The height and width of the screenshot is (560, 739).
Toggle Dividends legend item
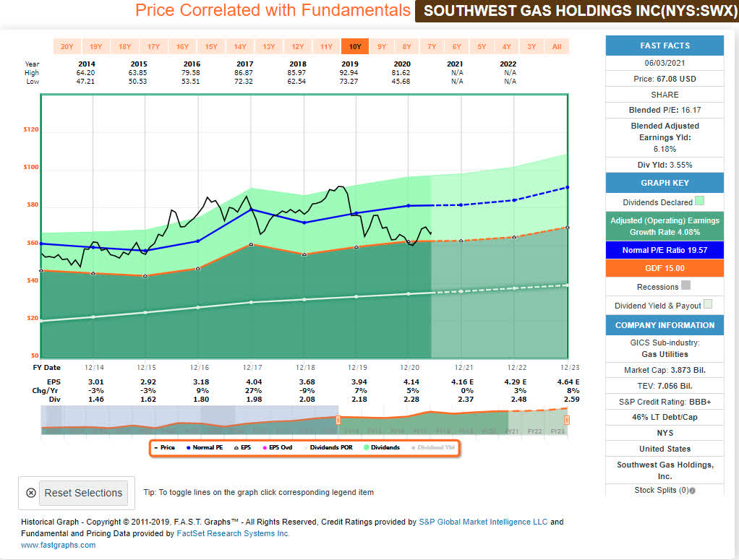click(382, 447)
